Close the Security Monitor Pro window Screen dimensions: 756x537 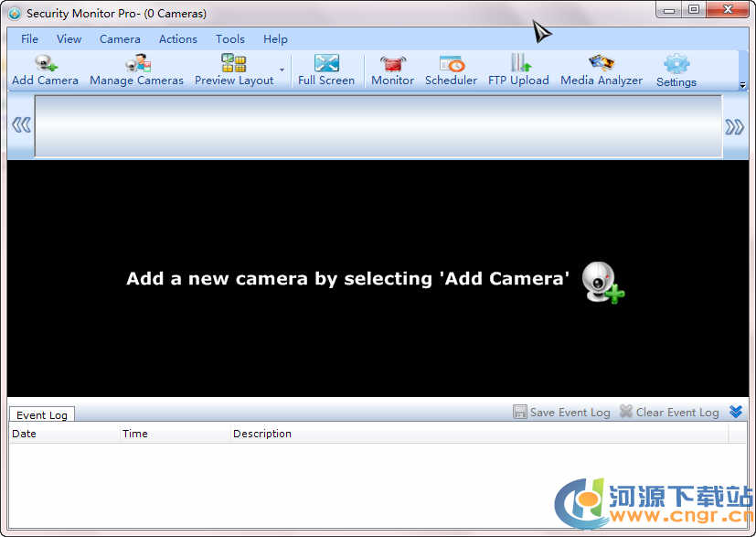click(x=728, y=10)
